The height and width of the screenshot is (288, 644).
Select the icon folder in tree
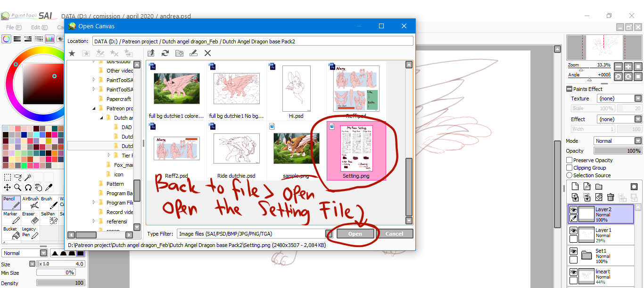click(x=118, y=174)
